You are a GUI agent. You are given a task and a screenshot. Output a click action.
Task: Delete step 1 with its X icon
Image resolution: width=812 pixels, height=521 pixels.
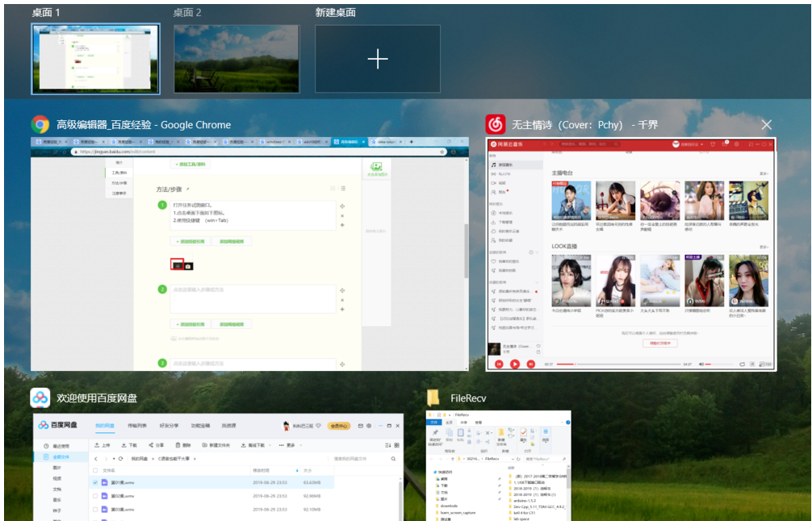pyautogui.click(x=342, y=216)
